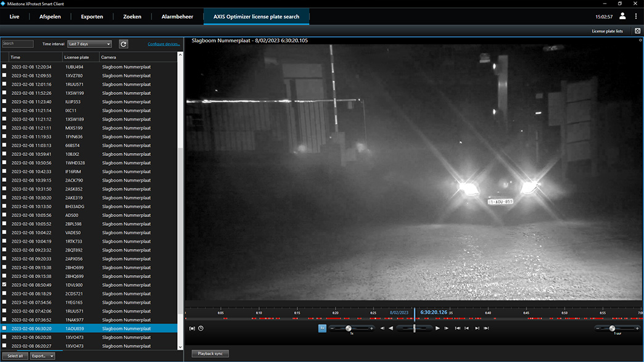Click the scroll-up arrow of results list
Viewport: 644px width, 362px height.
pyautogui.click(x=180, y=55)
